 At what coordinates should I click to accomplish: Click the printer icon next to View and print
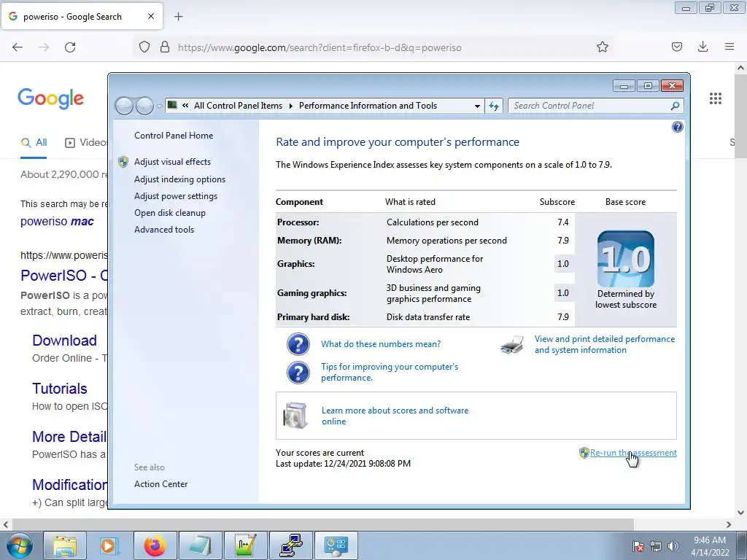pyautogui.click(x=513, y=344)
